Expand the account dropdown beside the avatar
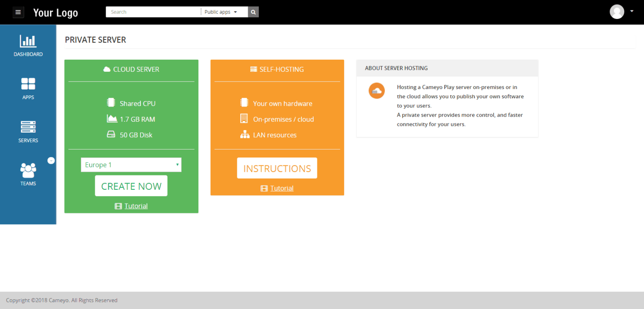Viewport: 644px width, 309px height. (x=631, y=12)
